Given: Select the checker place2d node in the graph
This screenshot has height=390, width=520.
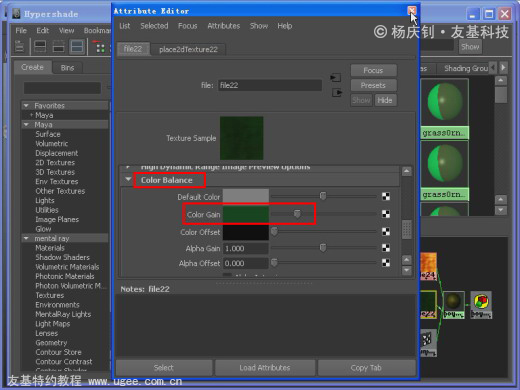Looking at the screenshot, I should pyautogui.click(x=428, y=343).
